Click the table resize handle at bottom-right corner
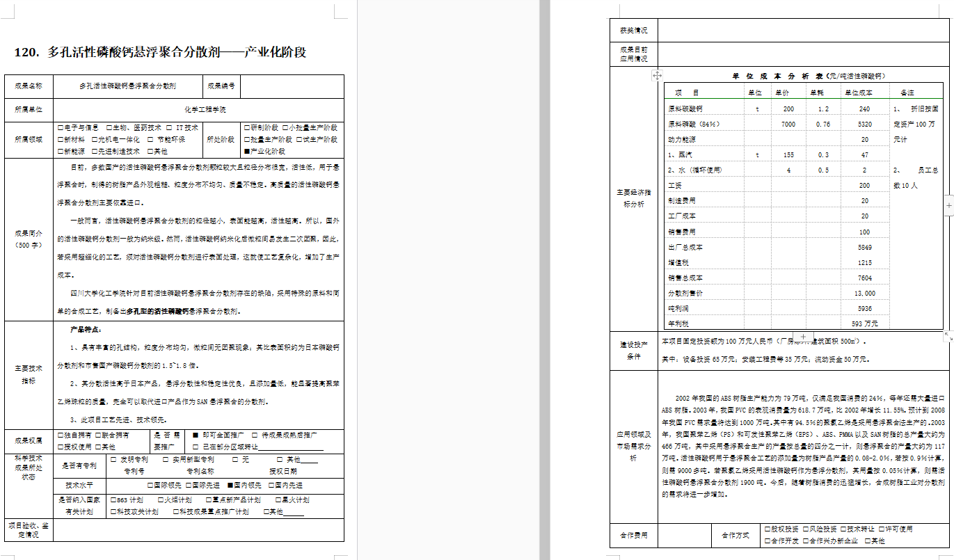Screen dimensions: 954x560 point(947,336)
